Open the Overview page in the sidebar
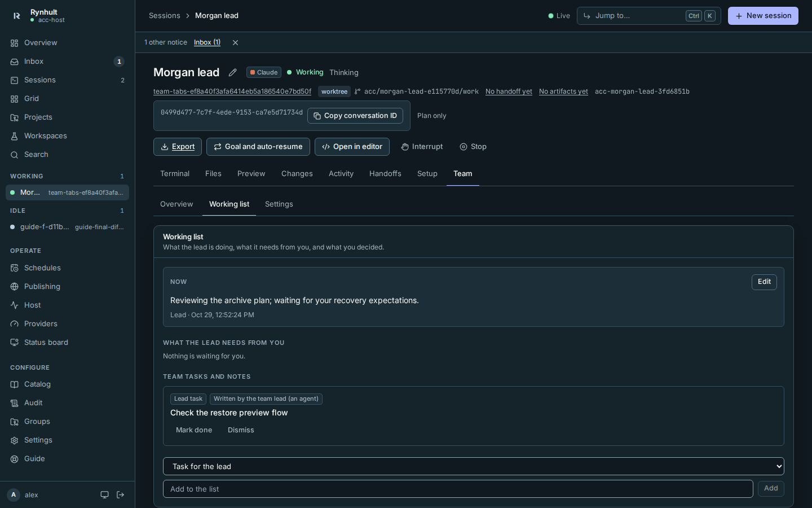Screen dimensions: 812x508 pyautogui.click(x=68, y=43)
